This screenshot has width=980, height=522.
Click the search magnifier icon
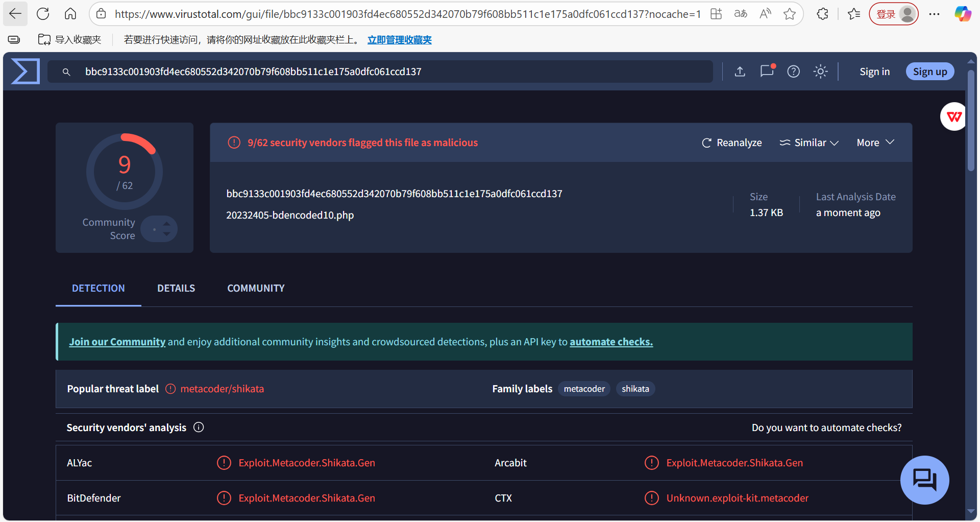pyautogui.click(x=66, y=72)
